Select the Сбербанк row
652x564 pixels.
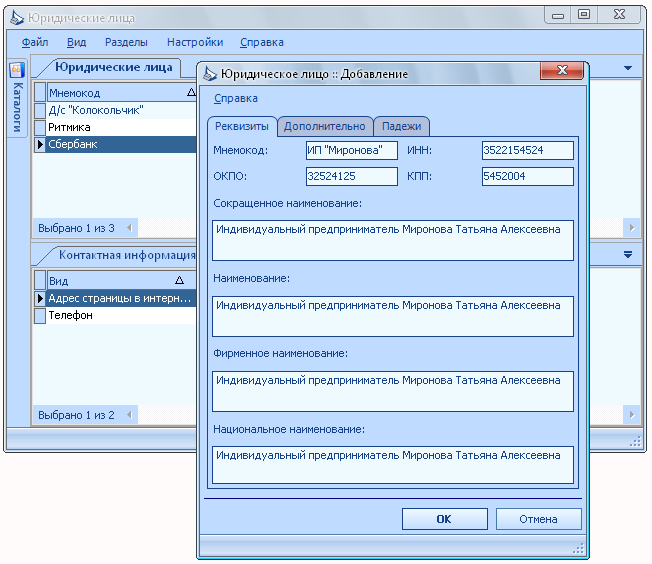tap(121, 144)
